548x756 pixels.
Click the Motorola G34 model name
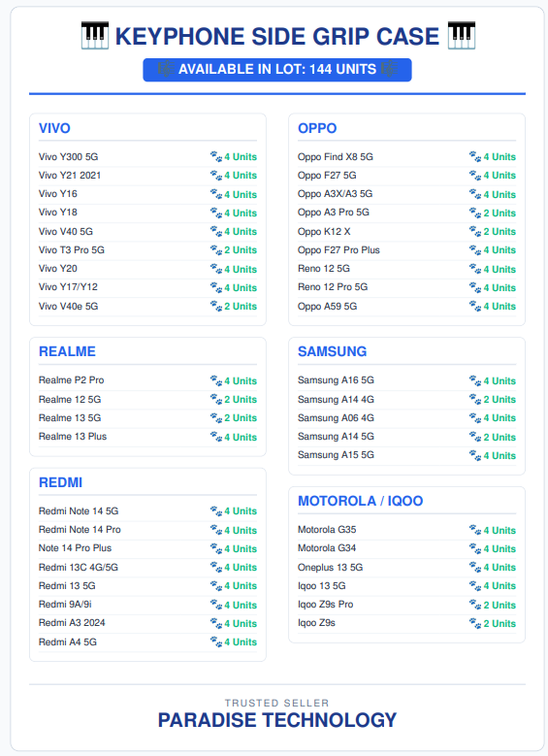(x=327, y=548)
